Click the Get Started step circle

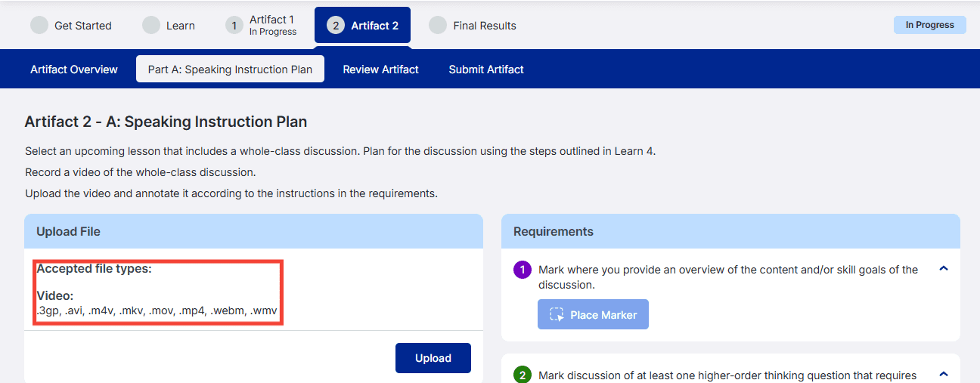coord(39,26)
